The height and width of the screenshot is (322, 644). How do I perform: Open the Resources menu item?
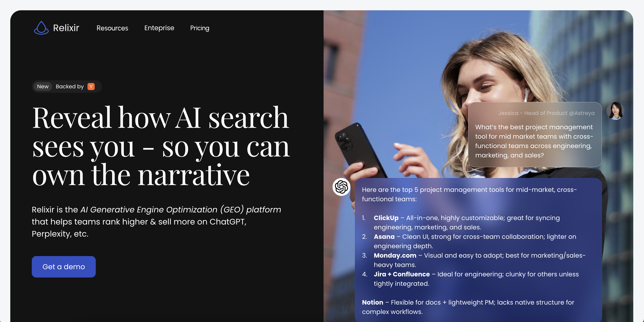coord(112,28)
